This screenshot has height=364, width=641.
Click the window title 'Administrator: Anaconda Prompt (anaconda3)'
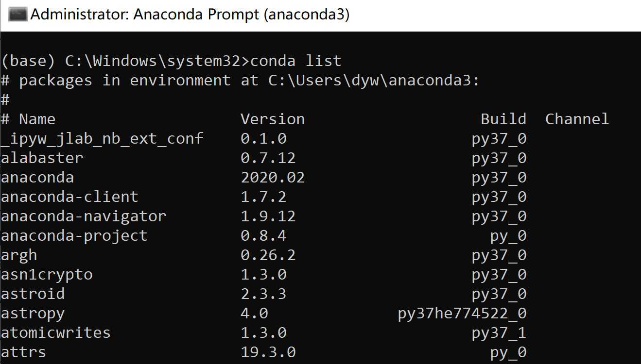190,15
